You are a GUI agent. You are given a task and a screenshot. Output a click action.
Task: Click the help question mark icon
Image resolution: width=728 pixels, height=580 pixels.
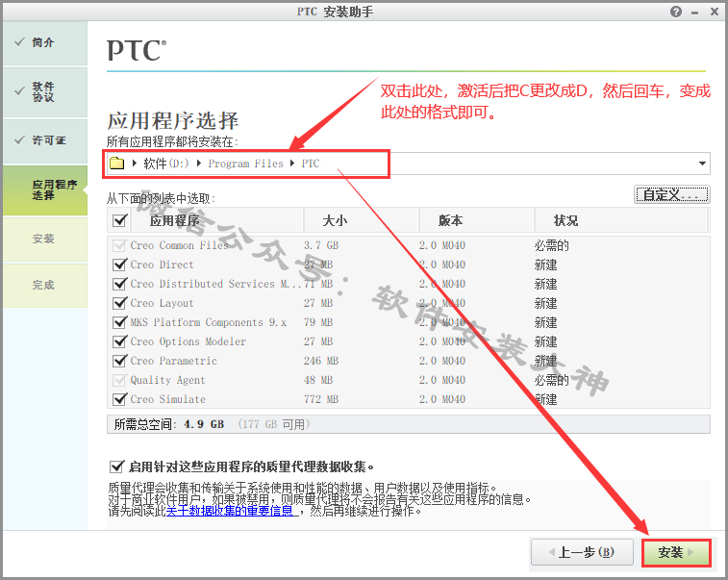[x=676, y=12]
